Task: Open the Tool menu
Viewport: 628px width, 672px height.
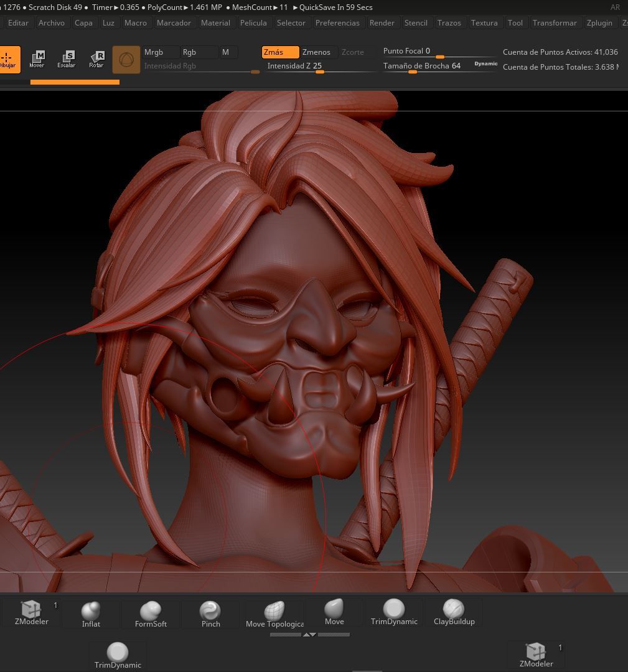Action: [x=515, y=23]
